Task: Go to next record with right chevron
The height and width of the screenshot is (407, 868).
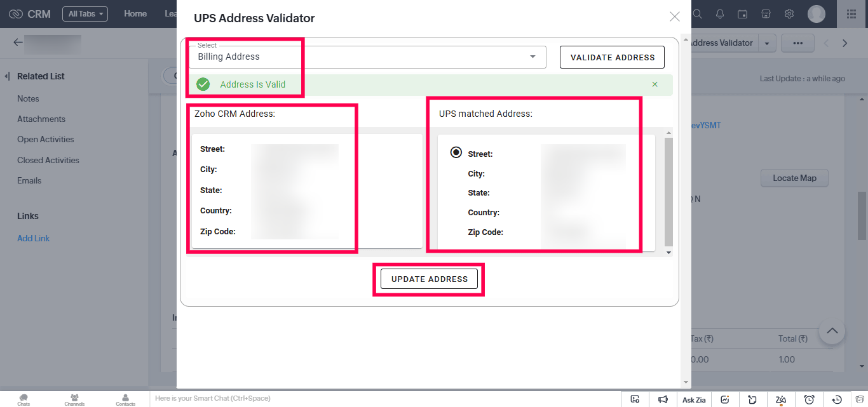Action: (x=845, y=43)
